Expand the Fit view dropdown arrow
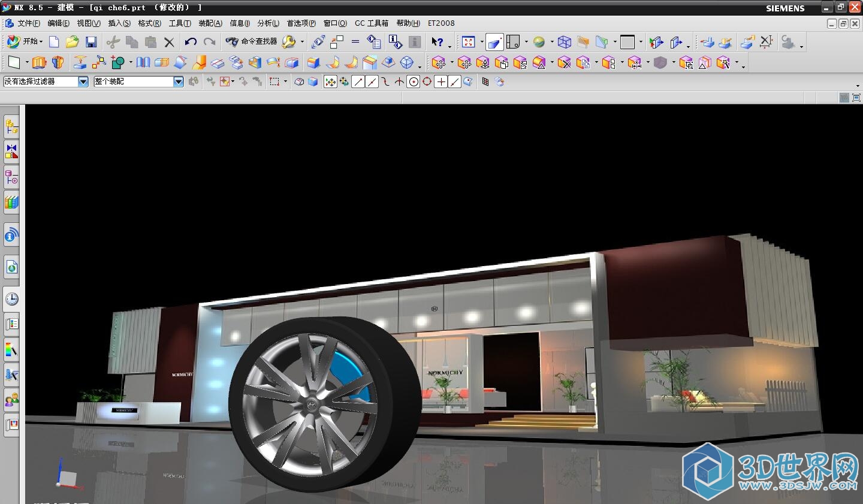Image resolution: width=863 pixels, height=504 pixels. tap(482, 42)
